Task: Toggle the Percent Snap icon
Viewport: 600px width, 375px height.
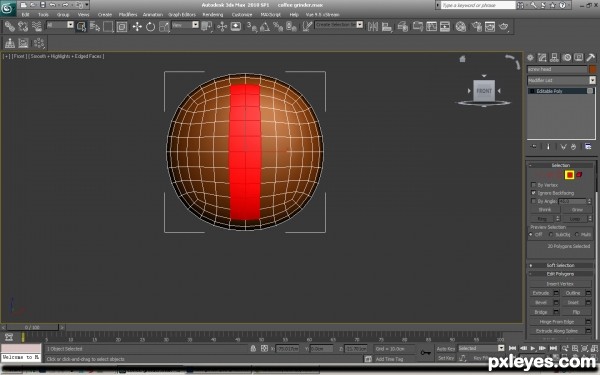Action: 278,26
